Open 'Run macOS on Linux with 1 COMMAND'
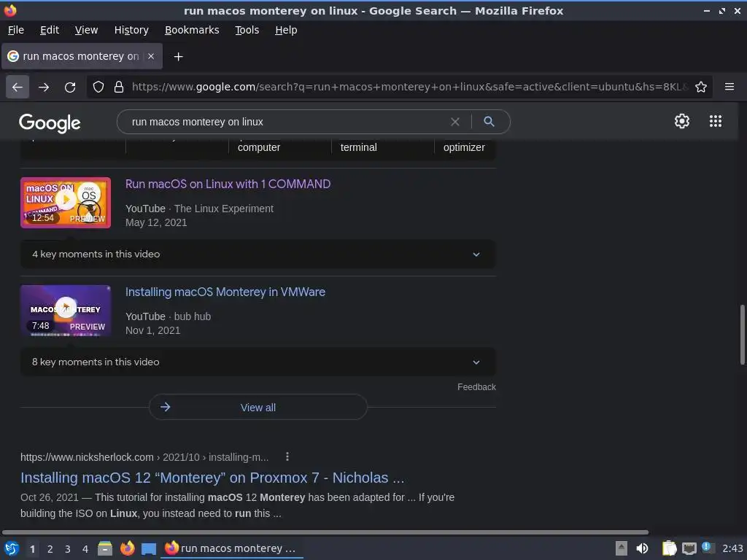 (228, 184)
